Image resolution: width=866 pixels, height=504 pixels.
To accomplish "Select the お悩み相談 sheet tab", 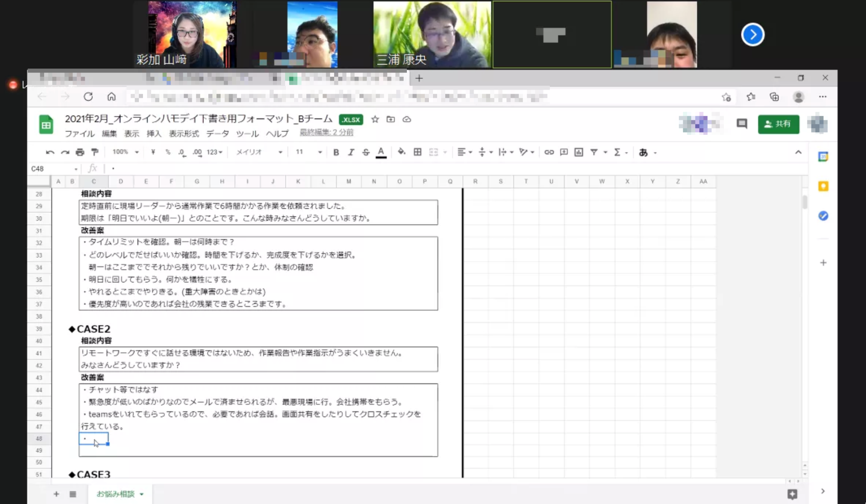I will point(120,494).
